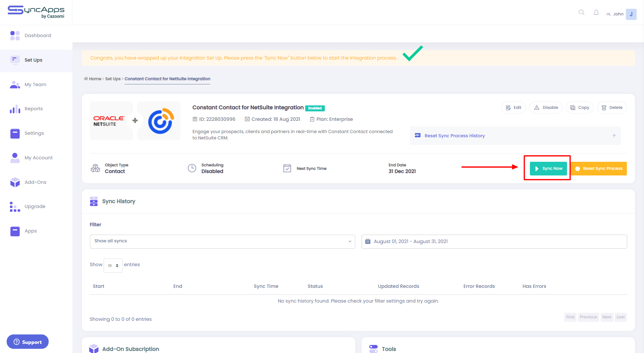Screen dimensions: 644x353
Task: Click the My Team people icon
Action: tap(15, 85)
